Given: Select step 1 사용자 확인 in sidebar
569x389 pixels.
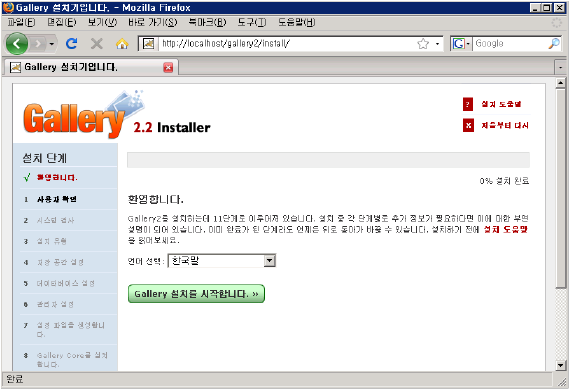Looking at the screenshot, I should 57,199.
